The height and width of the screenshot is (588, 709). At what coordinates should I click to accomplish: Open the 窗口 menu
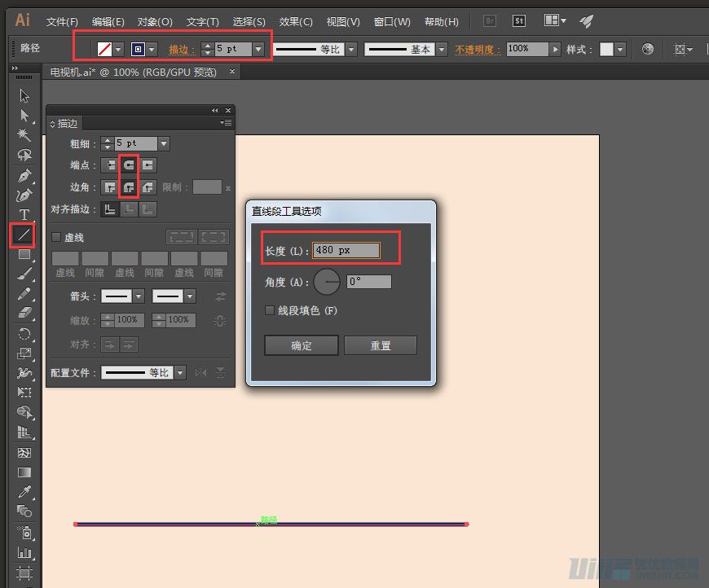[392, 22]
